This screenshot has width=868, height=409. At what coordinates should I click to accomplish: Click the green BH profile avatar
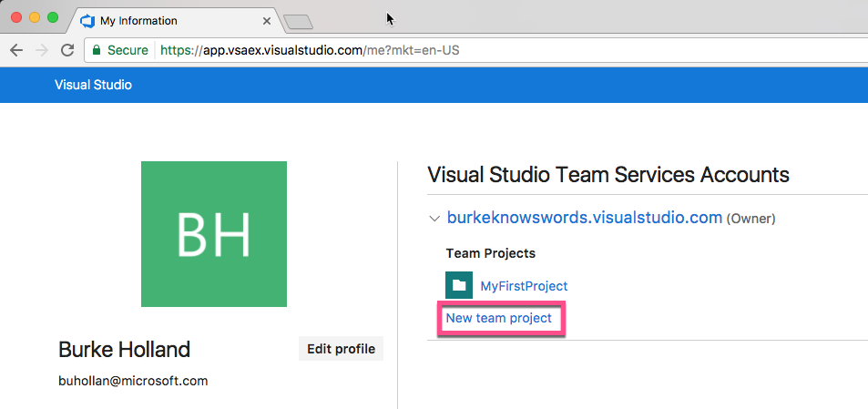click(213, 234)
